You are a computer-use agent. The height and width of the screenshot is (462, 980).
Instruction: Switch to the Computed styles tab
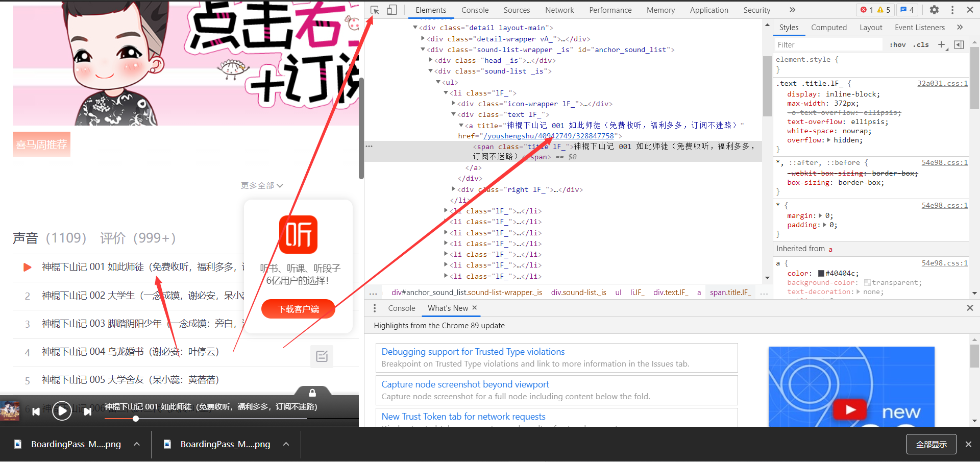pos(828,27)
